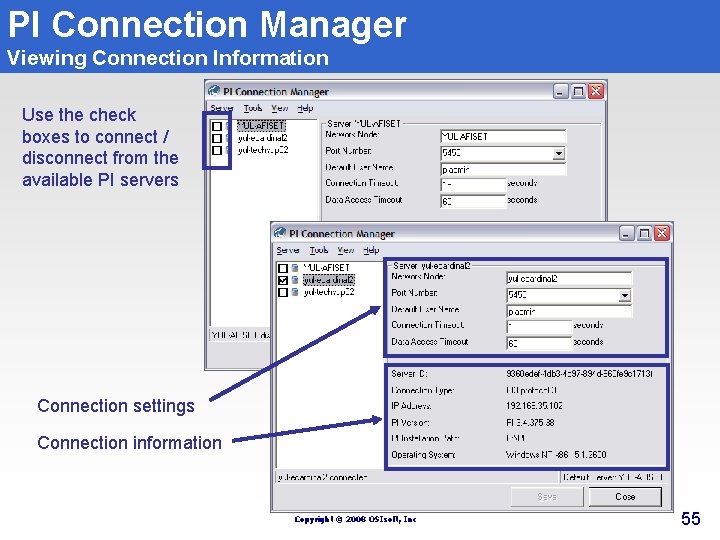The image size is (720, 540).
Task: Click Connection Timeout field in front window
Action: pyautogui.click(x=539, y=327)
